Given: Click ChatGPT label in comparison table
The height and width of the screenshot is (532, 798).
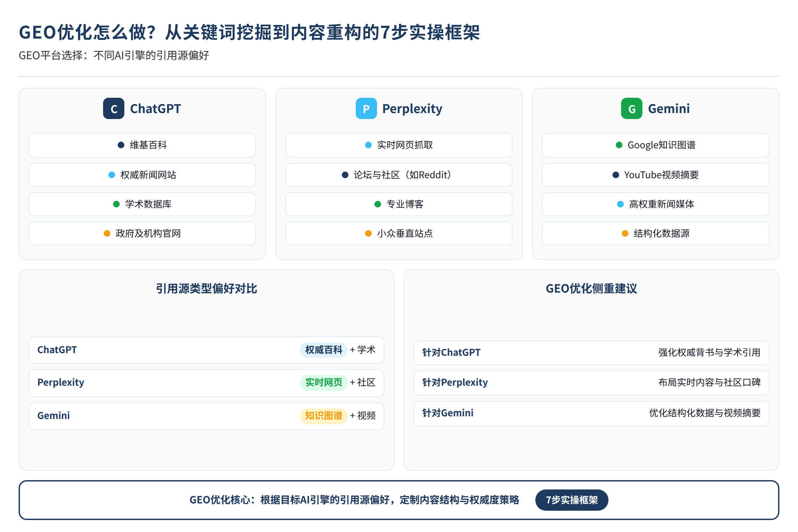Looking at the screenshot, I should point(57,350).
